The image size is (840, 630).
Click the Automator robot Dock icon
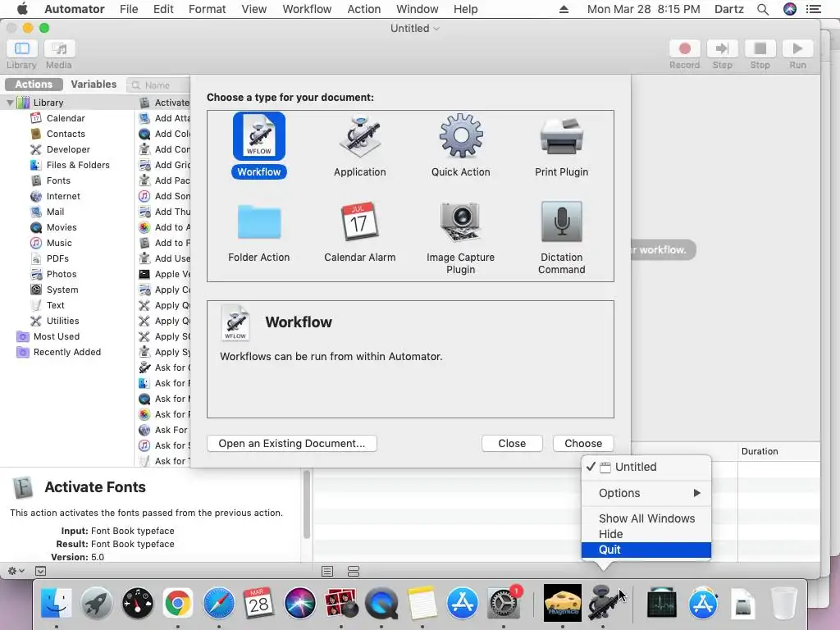coord(603,603)
